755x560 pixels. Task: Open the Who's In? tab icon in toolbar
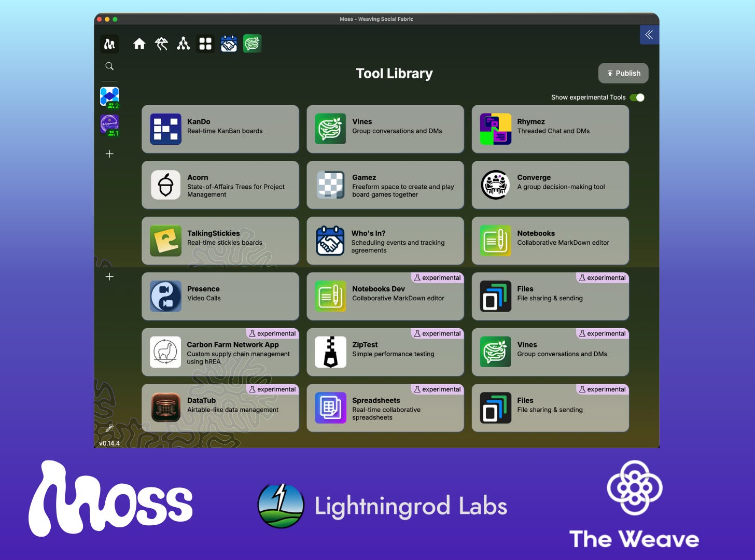coord(229,44)
